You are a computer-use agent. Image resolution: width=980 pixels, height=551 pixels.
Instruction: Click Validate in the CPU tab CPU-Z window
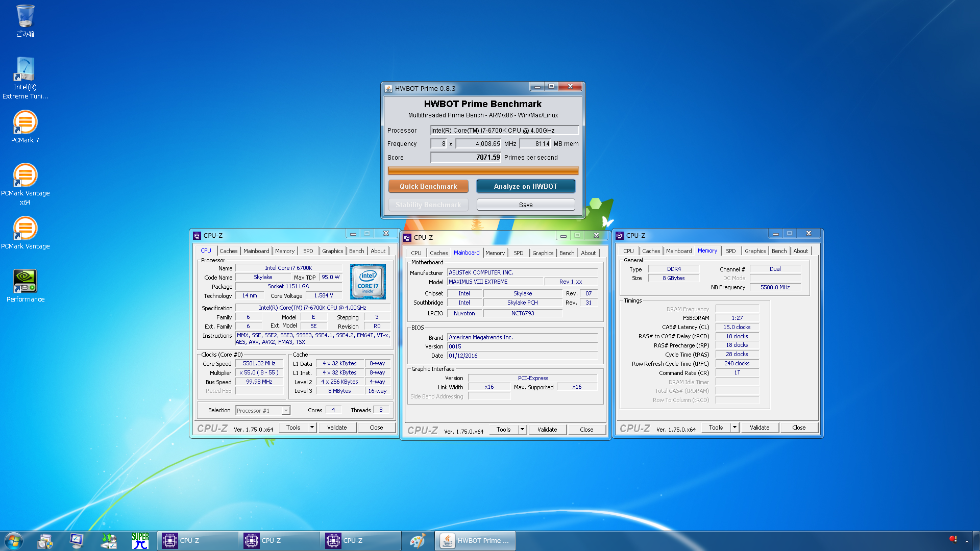pos(337,428)
